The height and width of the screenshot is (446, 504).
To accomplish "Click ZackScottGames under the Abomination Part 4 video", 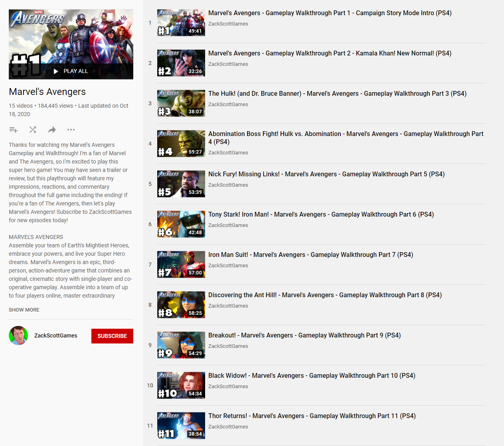I will point(228,153).
